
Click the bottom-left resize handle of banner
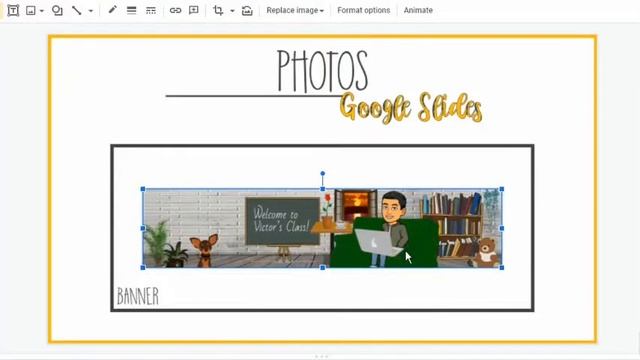[143, 268]
